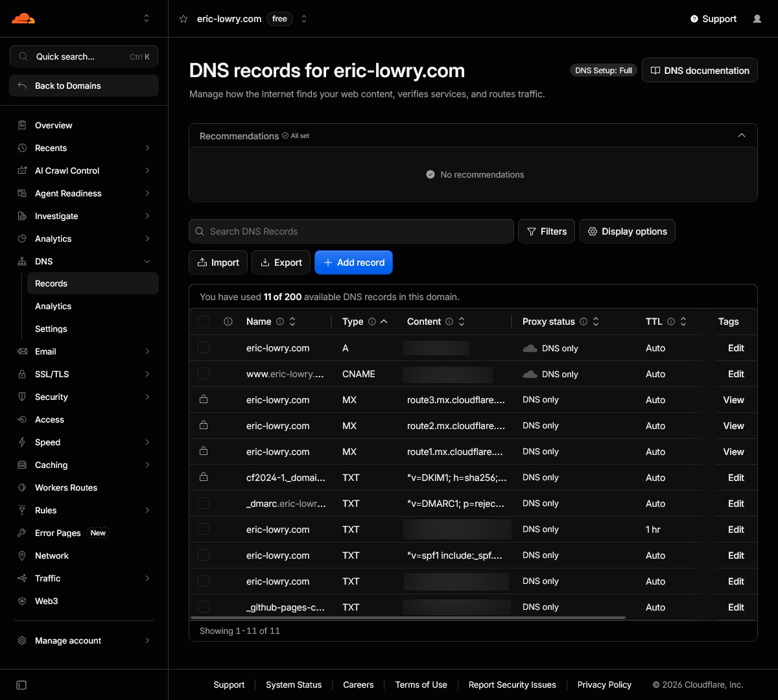Select the A record checkbox
The height and width of the screenshot is (700, 778).
click(204, 348)
